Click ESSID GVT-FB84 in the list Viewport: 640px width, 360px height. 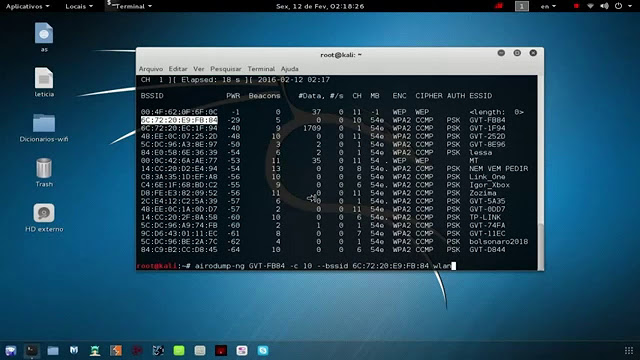tap(487, 120)
